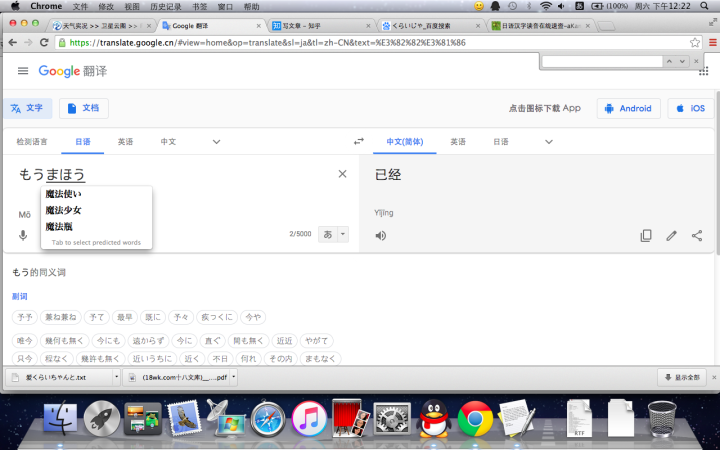This screenshot has width=720, height=450.
Task: Open the 历史记录 menu in menu bar
Action: pyautogui.click(x=165, y=6)
